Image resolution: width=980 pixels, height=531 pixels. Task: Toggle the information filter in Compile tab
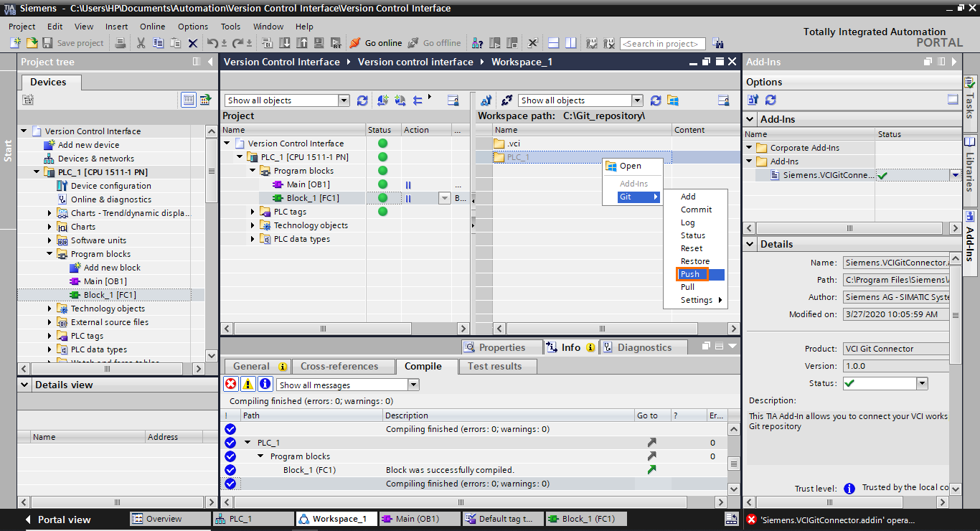[265, 384]
